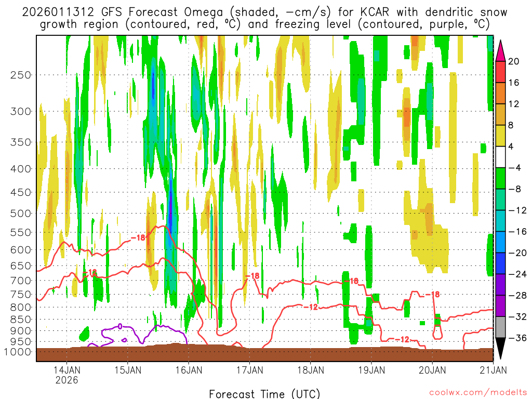Click the 450 pressure level label
The height and width of the screenshot is (399, 532).
tap(21, 192)
